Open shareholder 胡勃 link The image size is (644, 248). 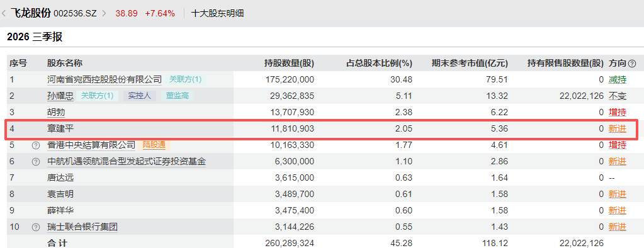[x=56, y=112]
